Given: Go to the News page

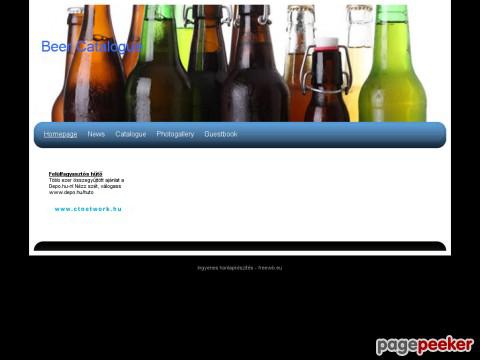Looking at the screenshot, I should 96,134.
